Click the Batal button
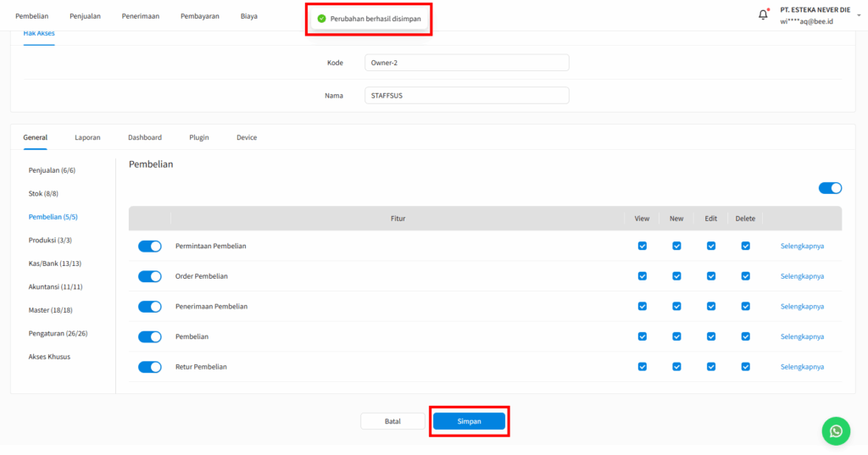 coord(392,421)
